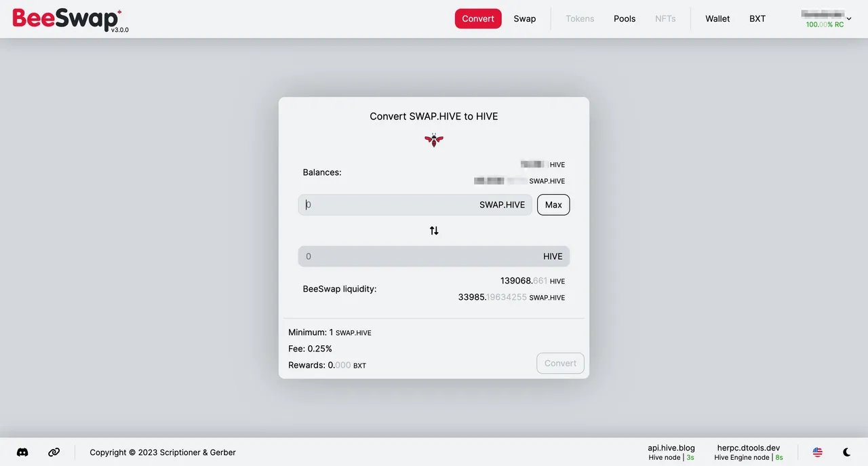This screenshot has width=868, height=466.
Task: Click the Fee: 0.25% text
Action: [310, 349]
